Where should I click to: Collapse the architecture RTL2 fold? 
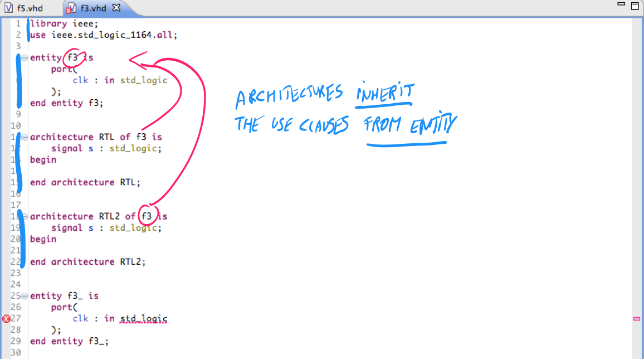(25, 216)
